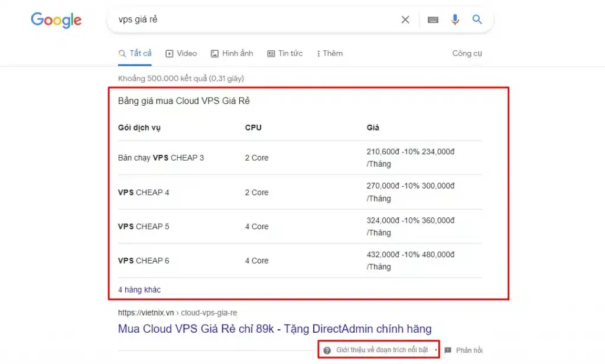The height and width of the screenshot is (364, 605).
Task: Open the Công cụ tools options
Action: click(x=467, y=54)
